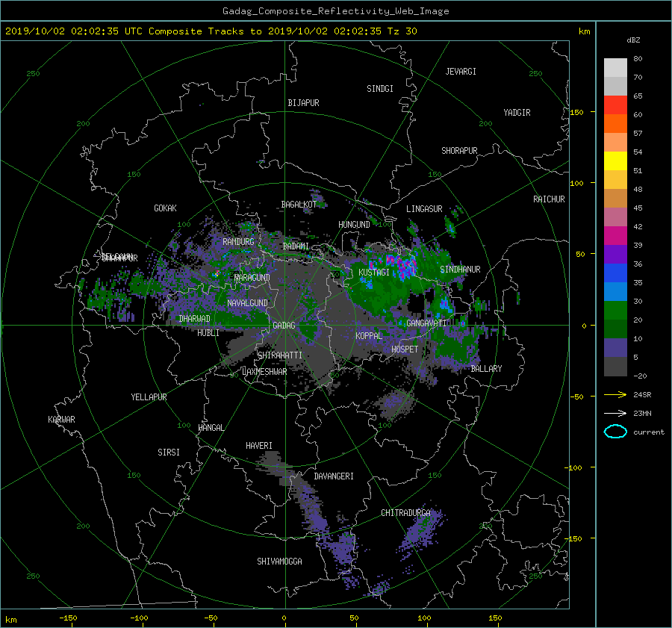Click the NARAGUND city label
The image size is (672, 628).
pos(252,277)
